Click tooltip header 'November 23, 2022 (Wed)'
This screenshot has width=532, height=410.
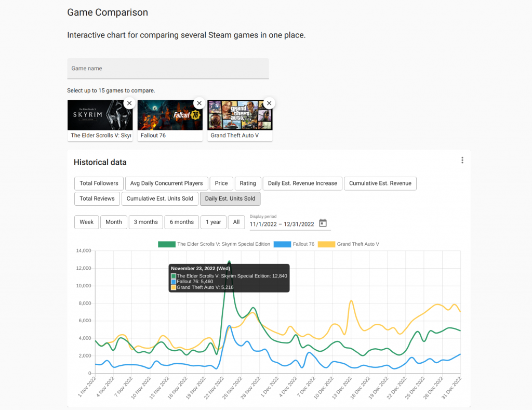tap(201, 269)
